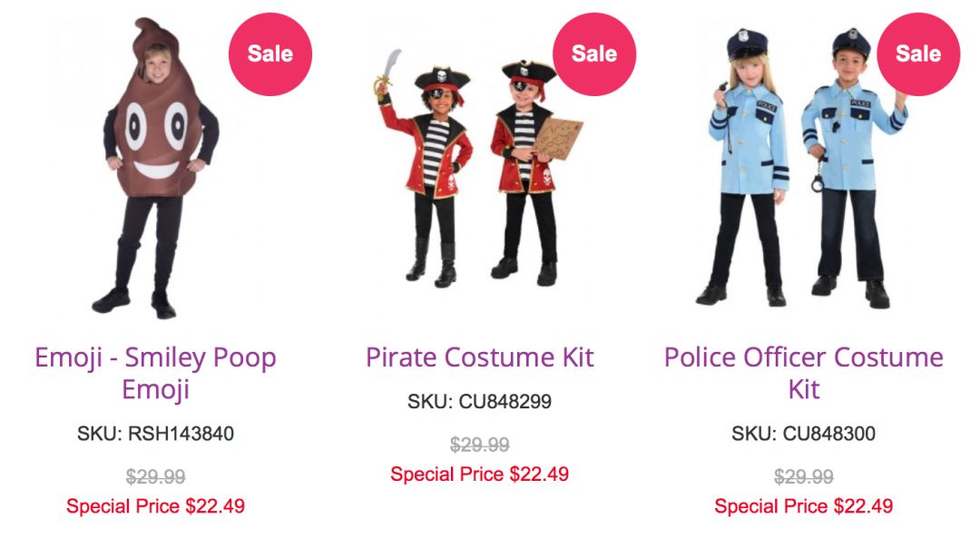This screenshot has width=980, height=538.
Task: Click the crossed-out $29.99 under Smiley Poop Emoji
Action: 155,477
